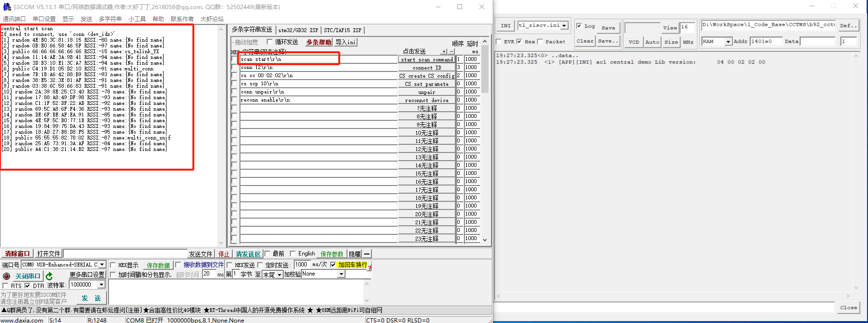The height and width of the screenshot is (323, 868).
Task: Click the 导入ini import button
Action: (345, 42)
